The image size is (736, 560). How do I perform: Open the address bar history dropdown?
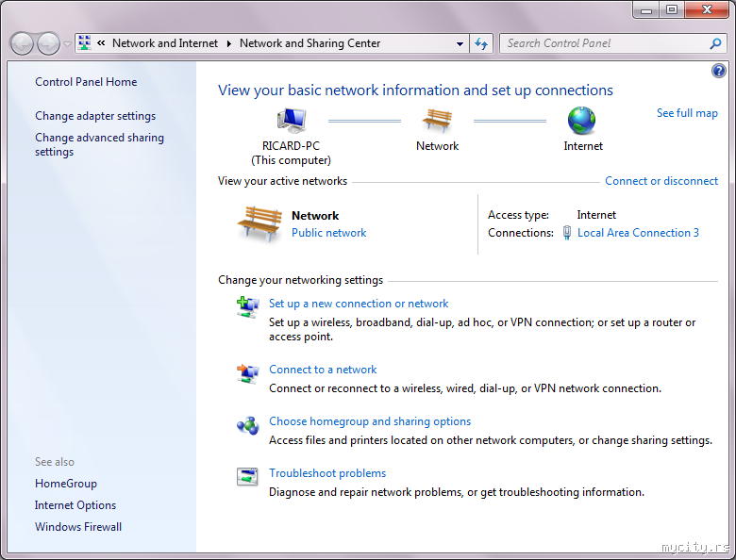460,43
